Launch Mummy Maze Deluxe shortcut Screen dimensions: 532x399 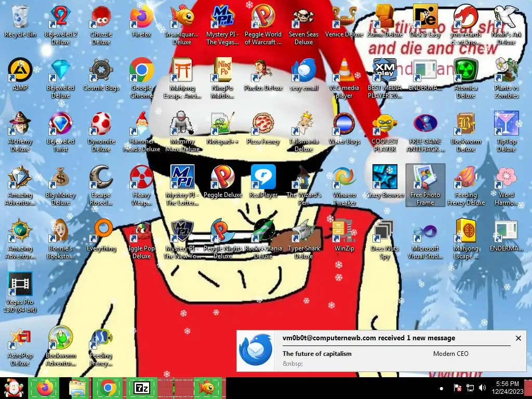pos(182,131)
